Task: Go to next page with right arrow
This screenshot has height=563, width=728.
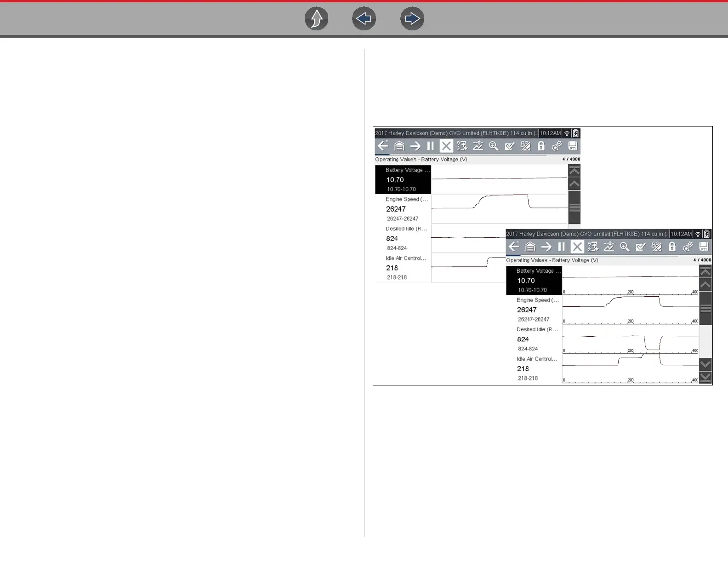Action: [x=412, y=19]
